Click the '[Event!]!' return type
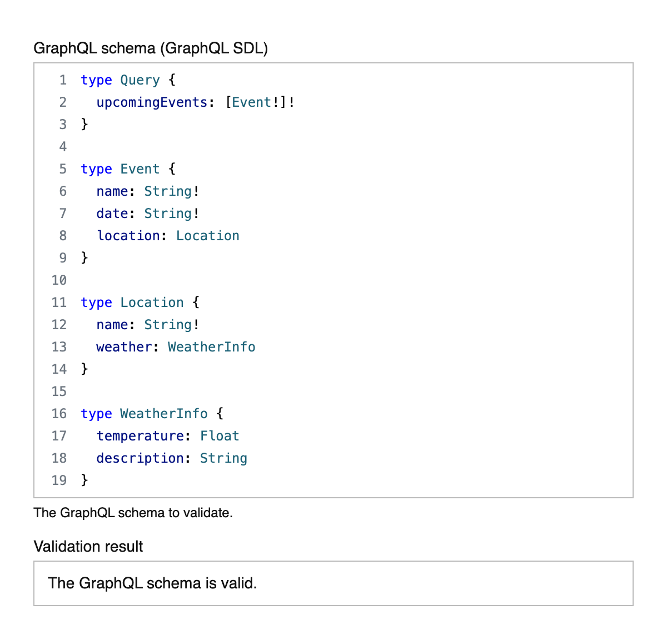The width and height of the screenshot is (667, 644). (260, 102)
